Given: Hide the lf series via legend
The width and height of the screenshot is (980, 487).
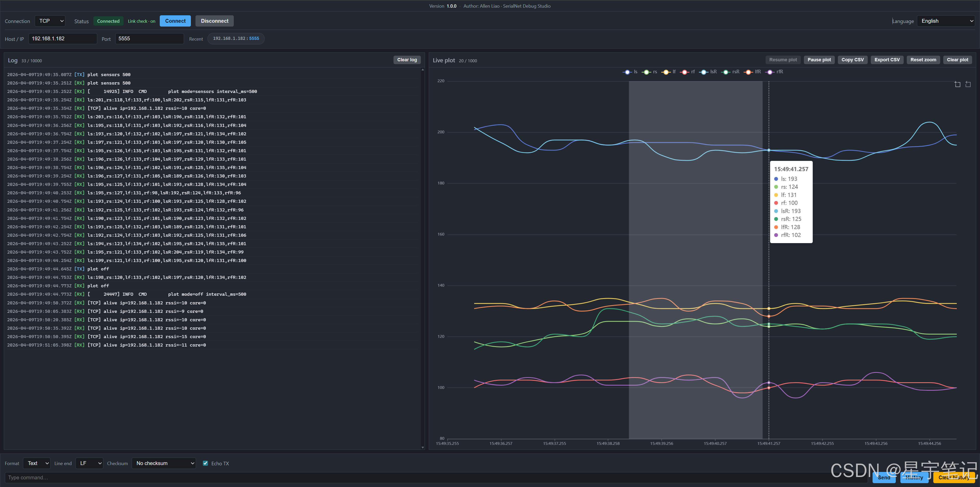Looking at the screenshot, I should pyautogui.click(x=666, y=72).
